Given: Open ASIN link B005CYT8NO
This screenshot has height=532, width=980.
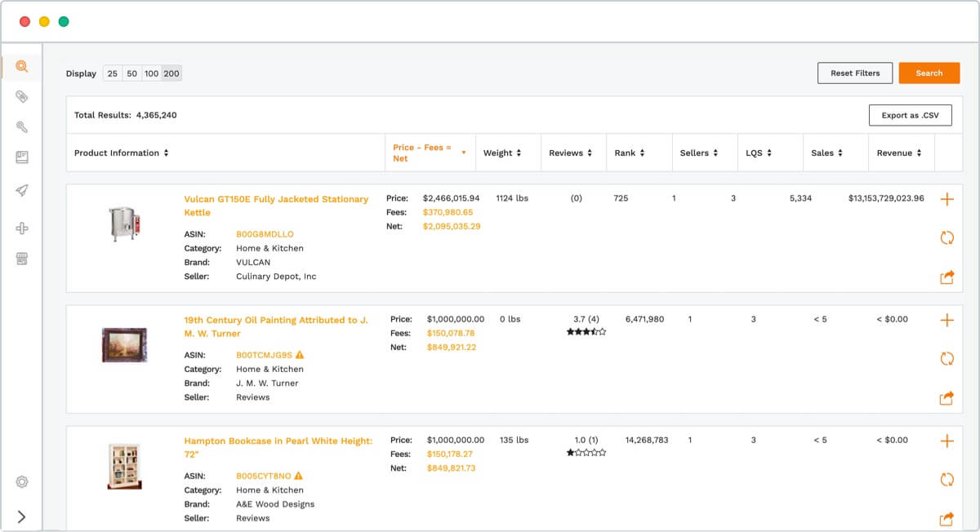Looking at the screenshot, I should tap(264, 476).
